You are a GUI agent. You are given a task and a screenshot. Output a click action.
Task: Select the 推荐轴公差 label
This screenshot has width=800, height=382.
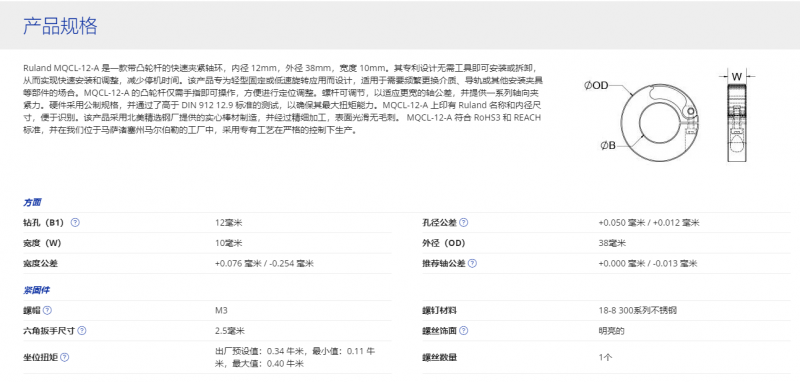(444, 264)
